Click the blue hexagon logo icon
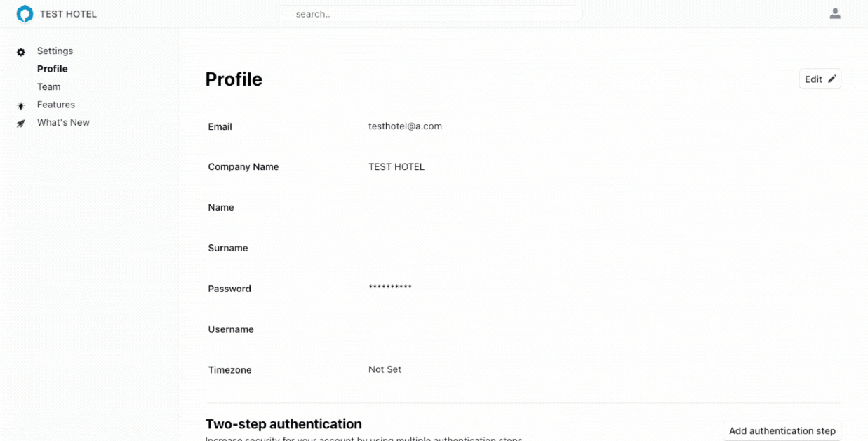 pos(25,14)
